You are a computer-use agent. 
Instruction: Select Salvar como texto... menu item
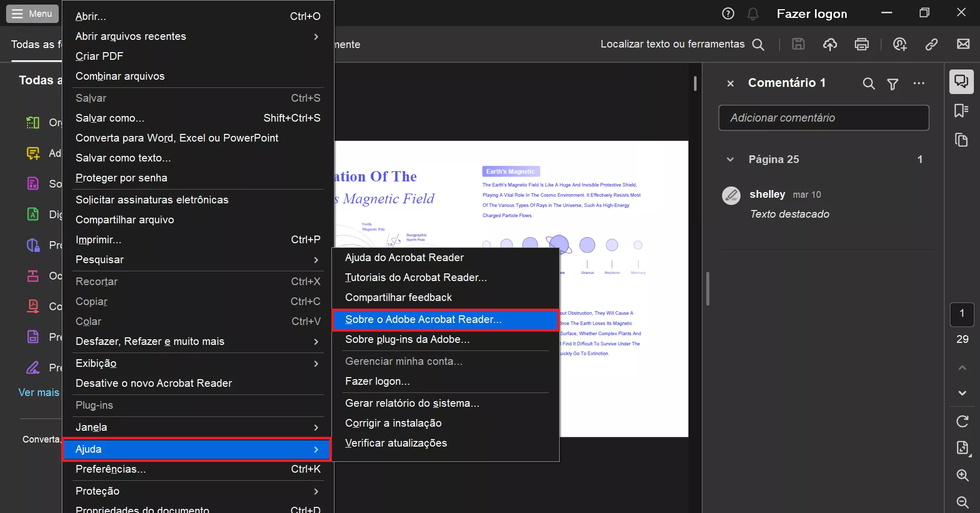[x=197, y=158]
